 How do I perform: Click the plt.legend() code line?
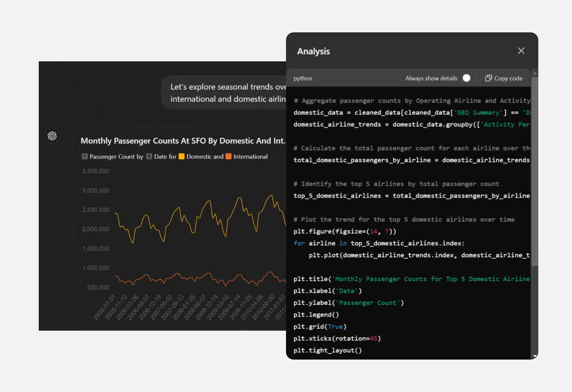(x=316, y=315)
